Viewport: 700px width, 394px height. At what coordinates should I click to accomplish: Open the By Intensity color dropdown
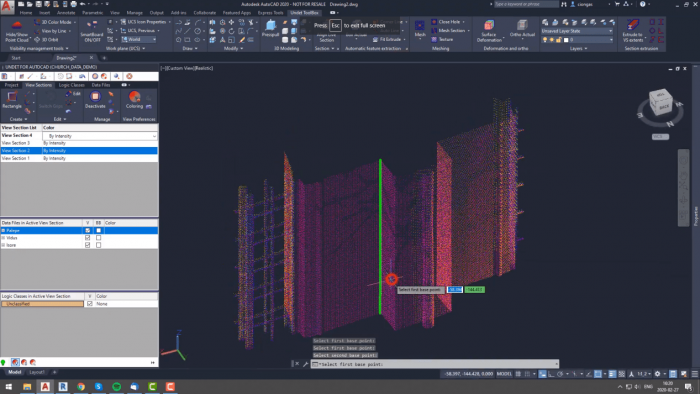(x=100, y=136)
